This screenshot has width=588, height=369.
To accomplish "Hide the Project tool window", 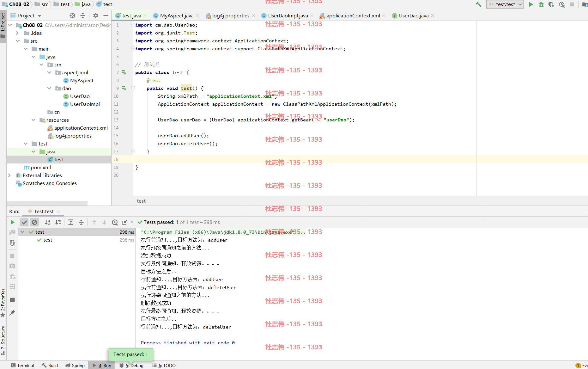I will [x=106, y=15].
